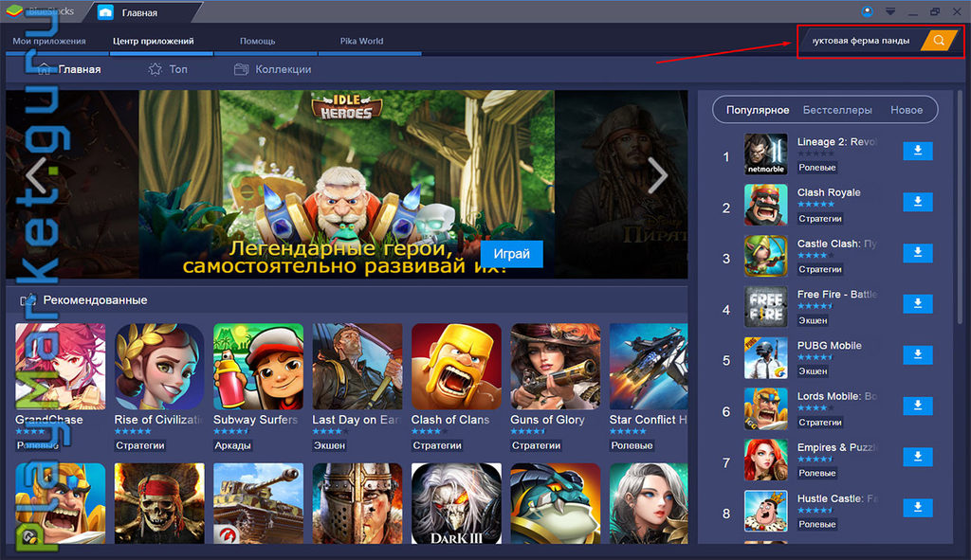
Task: Download Free Fire - Battlegrounds
Action: (x=918, y=303)
